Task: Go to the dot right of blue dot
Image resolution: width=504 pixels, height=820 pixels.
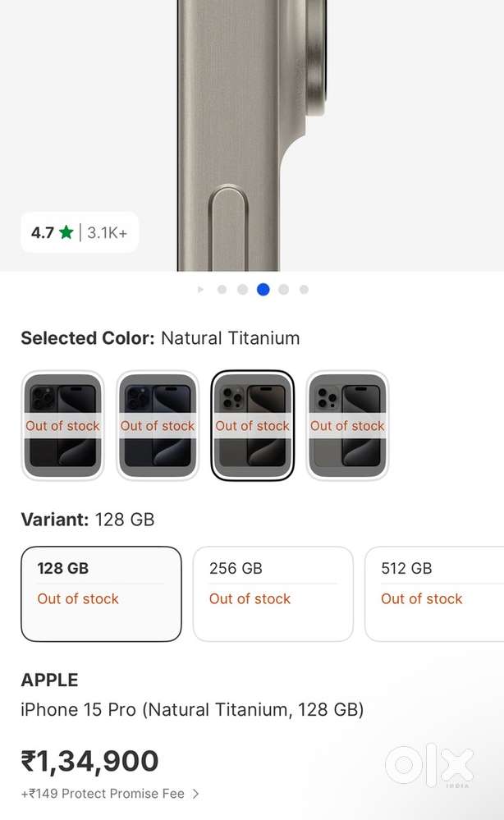Action: pyautogui.click(x=283, y=290)
